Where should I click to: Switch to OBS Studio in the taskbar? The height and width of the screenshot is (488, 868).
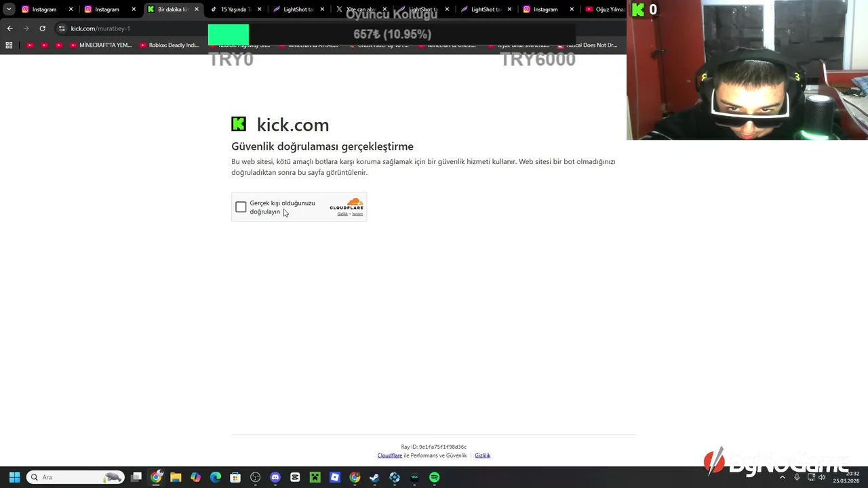(x=255, y=477)
